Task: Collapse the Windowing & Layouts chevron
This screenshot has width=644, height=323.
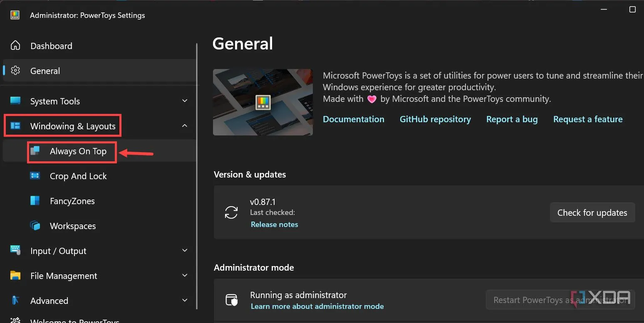Action: (x=185, y=126)
